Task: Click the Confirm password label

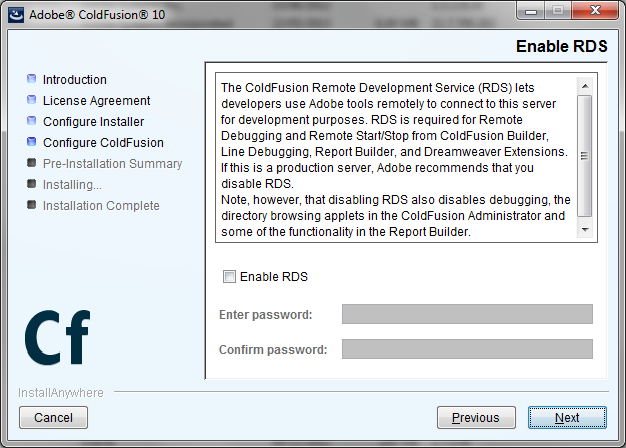Action: pyautogui.click(x=273, y=350)
